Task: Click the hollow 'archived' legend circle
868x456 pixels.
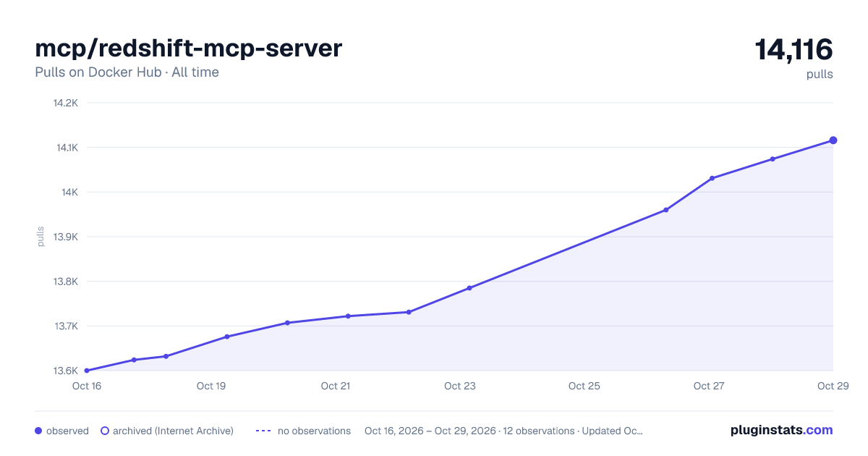Action: pyautogui.click(x=105, y=431)
